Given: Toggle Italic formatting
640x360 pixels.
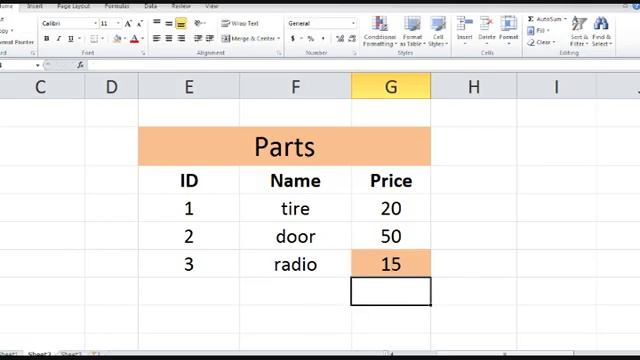Looking at the screenshot, I should [58, 39].
